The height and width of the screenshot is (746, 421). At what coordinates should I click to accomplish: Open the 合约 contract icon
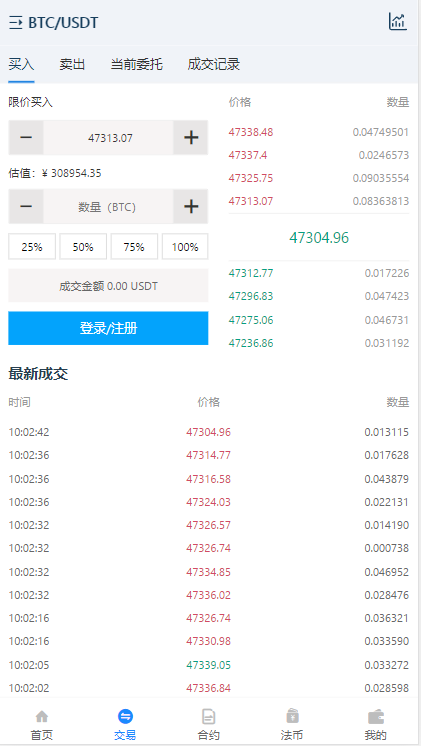(208, 716)
